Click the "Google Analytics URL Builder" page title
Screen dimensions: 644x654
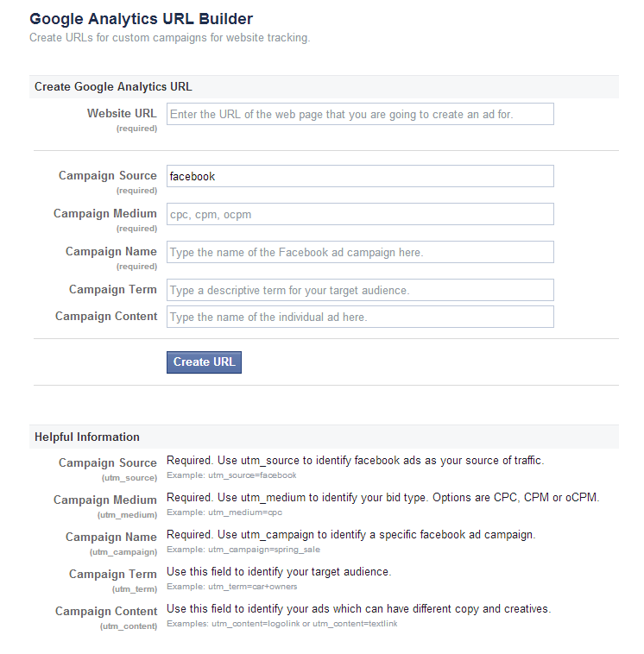pyautogui.click(x=142, y=18)
